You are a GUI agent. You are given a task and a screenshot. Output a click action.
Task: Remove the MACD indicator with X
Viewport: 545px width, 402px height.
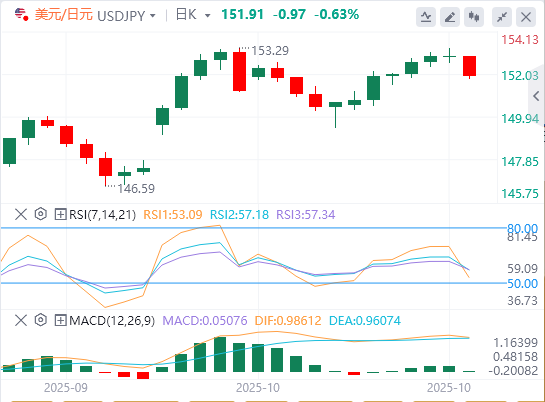point(21,320)
